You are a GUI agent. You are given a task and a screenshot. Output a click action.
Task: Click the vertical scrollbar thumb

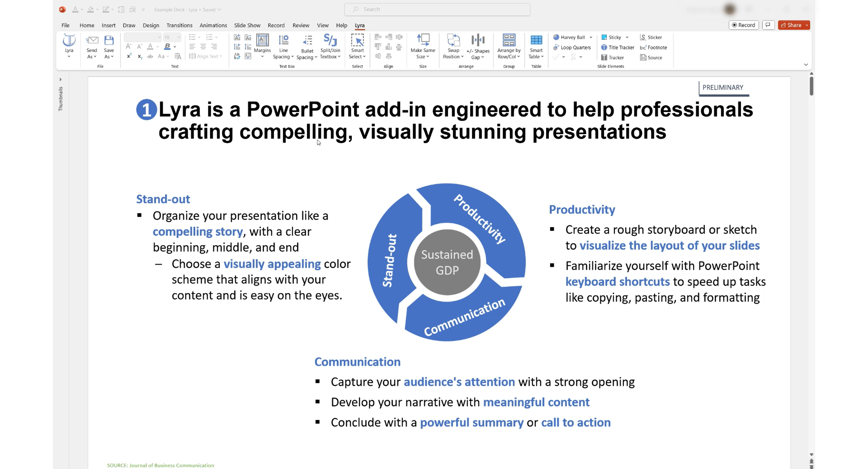[x=812, y=86]
